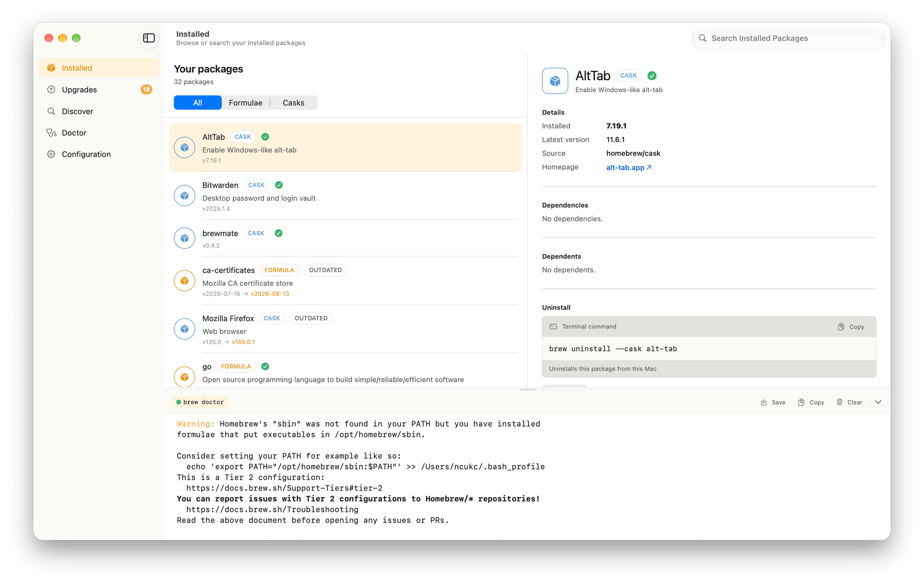Viewport: 924px width, 584px height.
Task: Open Discover in the sidebar
Action: [x=99, y=111]
